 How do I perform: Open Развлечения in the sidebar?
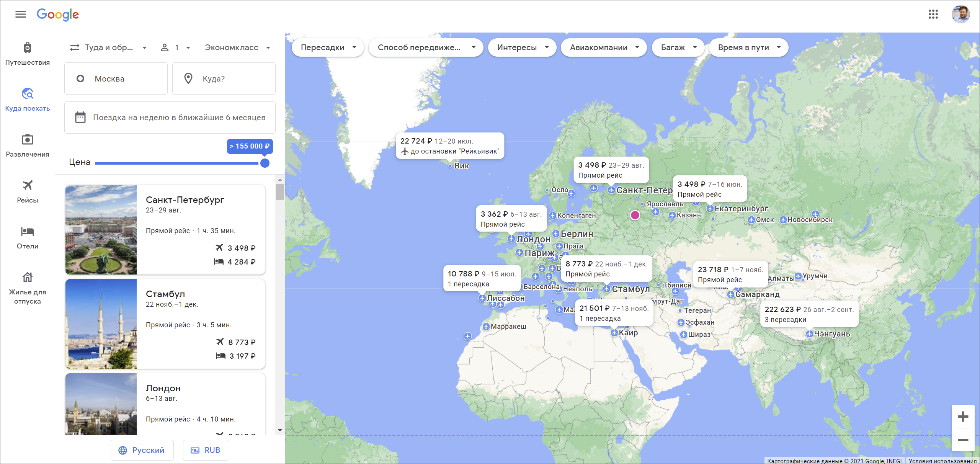click(x=28, y=145)
